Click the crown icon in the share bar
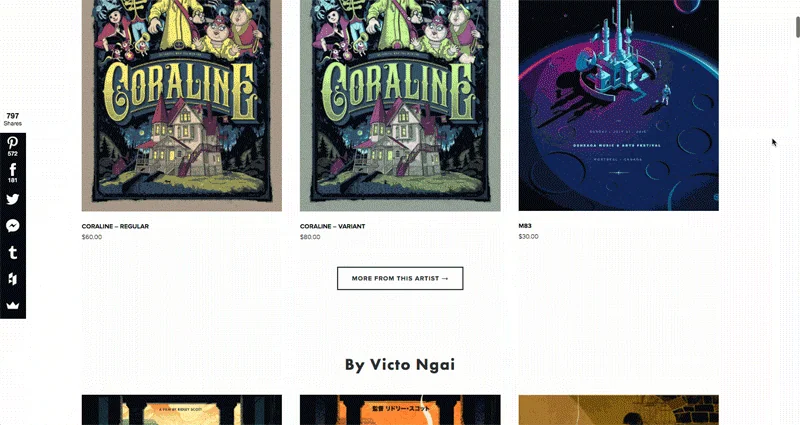800x425 pixels. tap(13, 305)
